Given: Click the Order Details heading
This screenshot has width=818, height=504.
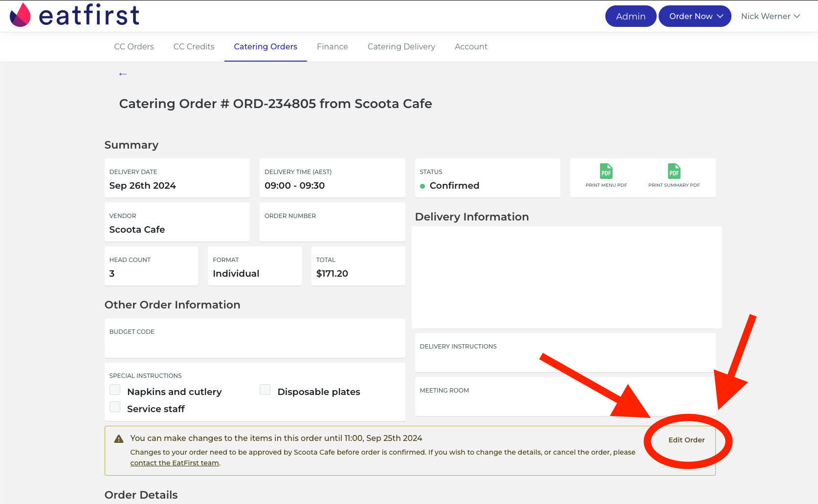Looking at the screenshot, I should [141, 495].
